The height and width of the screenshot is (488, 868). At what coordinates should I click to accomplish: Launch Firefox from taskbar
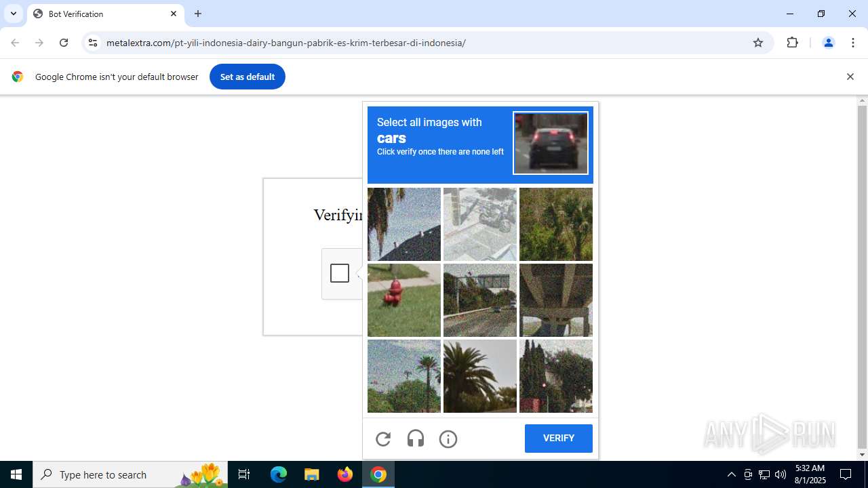coord(345,474)
